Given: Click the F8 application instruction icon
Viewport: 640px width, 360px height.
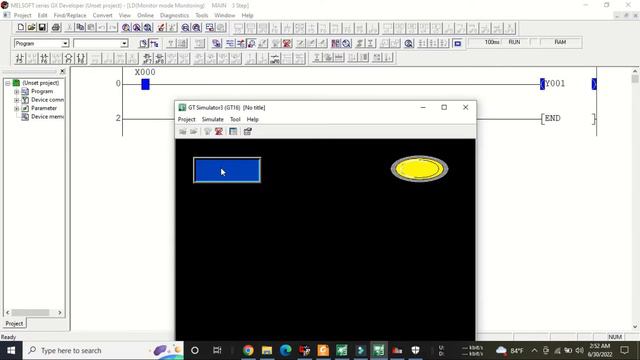Looking at the screenshot, I should [81, 58].
